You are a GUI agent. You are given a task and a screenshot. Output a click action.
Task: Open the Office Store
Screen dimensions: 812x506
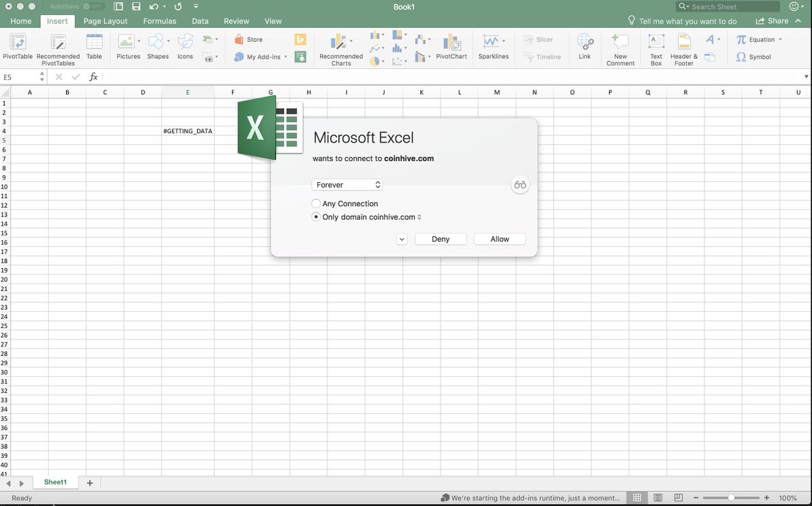(248, 39)
